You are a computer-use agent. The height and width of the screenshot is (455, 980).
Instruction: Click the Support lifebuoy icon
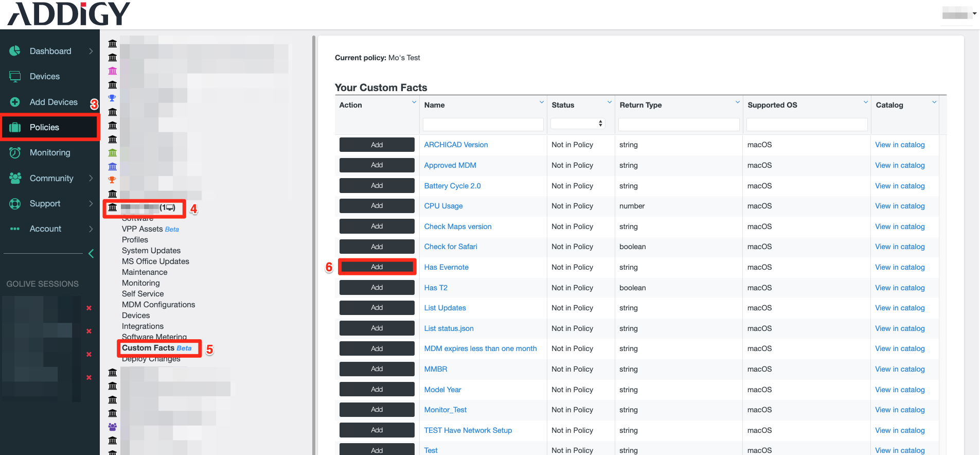click(x=15, y=204)
